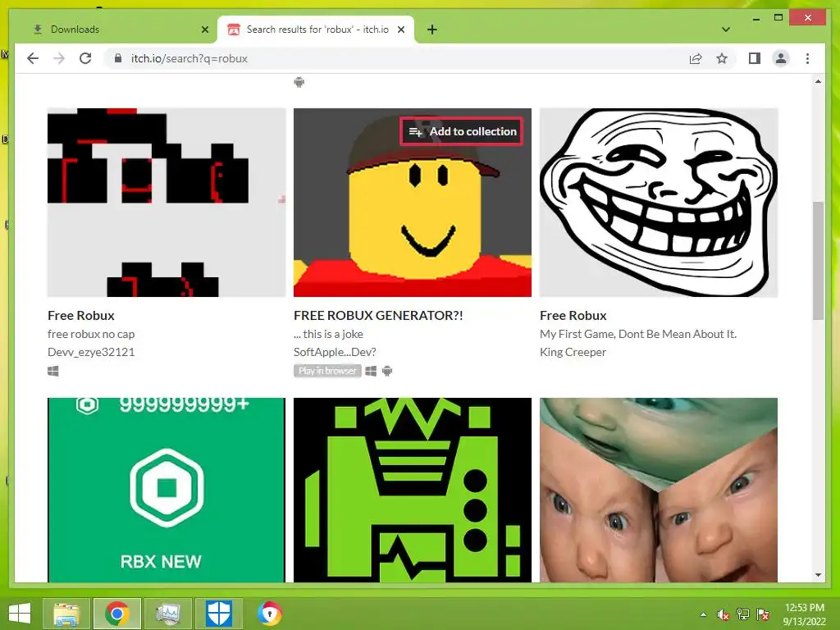Open the Chrome profile menu
This screenshot has height=630, width=840.
[x=781, y=58]
